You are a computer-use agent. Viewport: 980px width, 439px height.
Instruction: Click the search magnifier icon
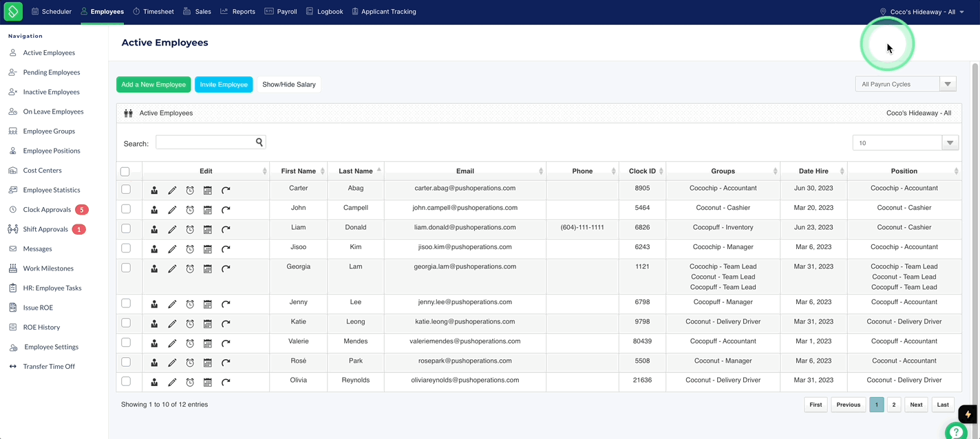259,142
